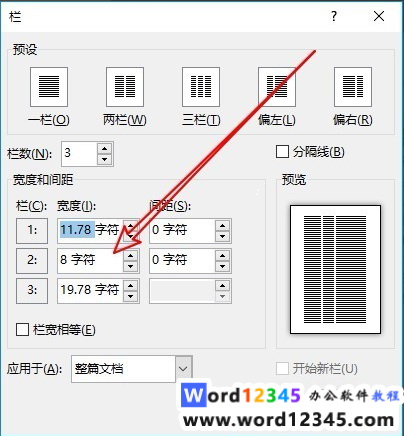Screen dimensions: 404x436
Task: Select the 一栏(O) one-column preset icon
Action: [x=49, y=87]
